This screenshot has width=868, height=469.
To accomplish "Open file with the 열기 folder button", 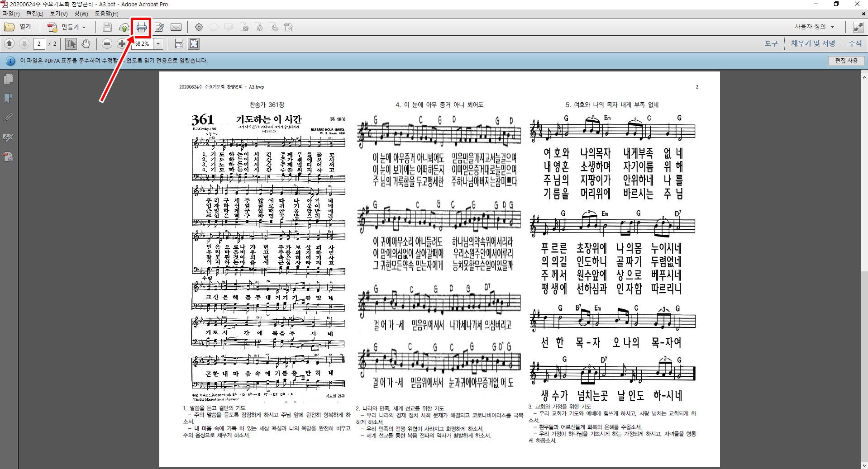I will tap(18, 27).
